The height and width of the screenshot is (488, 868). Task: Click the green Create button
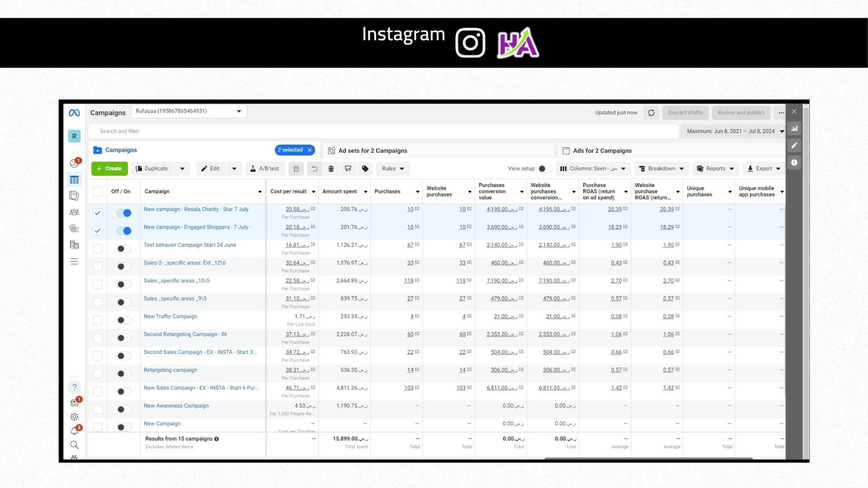click(x=110, y=169)
